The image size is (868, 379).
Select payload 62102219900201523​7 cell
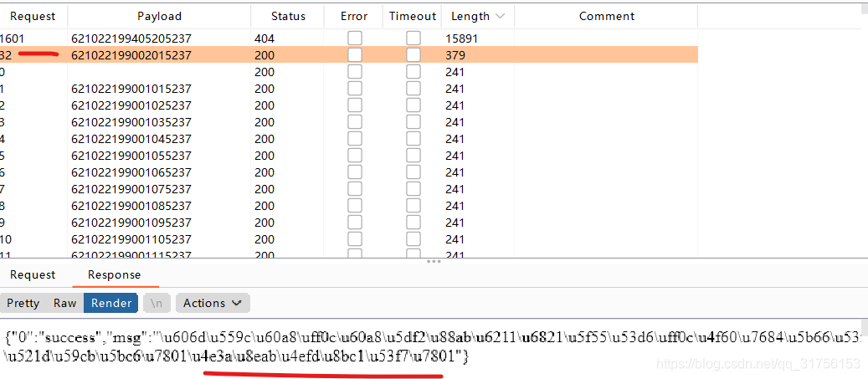tap(131, 55)
